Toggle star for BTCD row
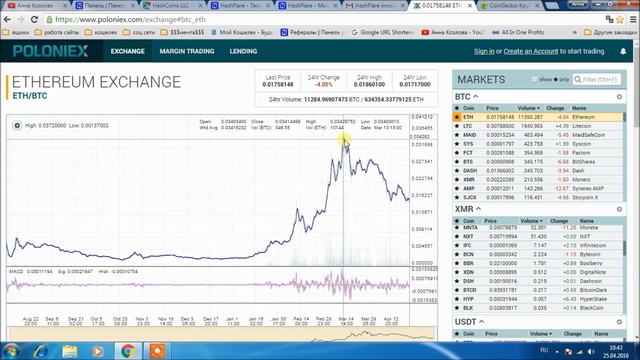The height and width of the screenshot is (360, 640). pyautogui.click(x=457, y=290)
